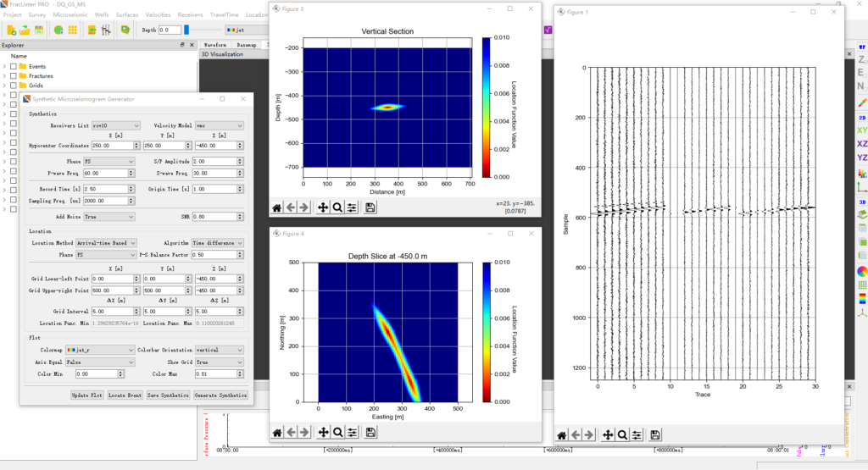The width and height of the screenshot is (868, 470).
Task: Select the XZ view icon in right sidebar
Action: tap(862, 144)
